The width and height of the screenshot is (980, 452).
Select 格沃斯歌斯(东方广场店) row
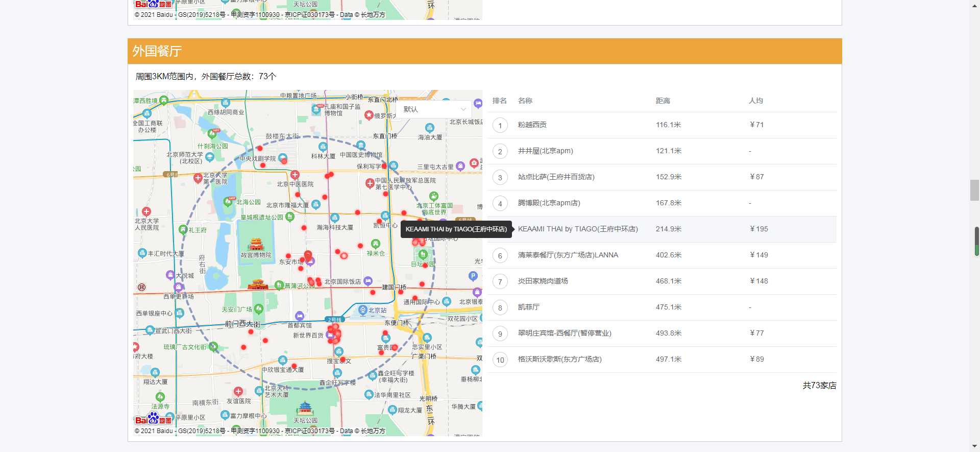click(662, 359)
